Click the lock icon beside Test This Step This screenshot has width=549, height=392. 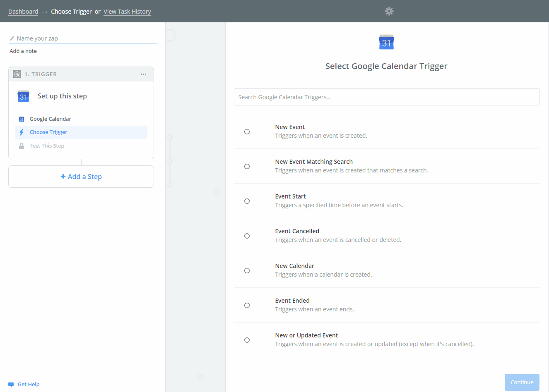click(x=22, y=146)
